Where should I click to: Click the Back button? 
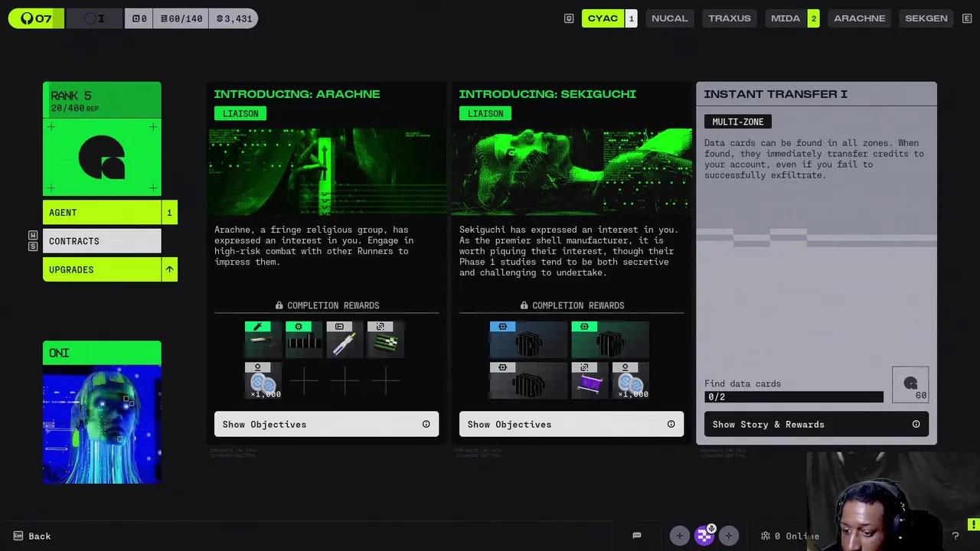point(32,536)
